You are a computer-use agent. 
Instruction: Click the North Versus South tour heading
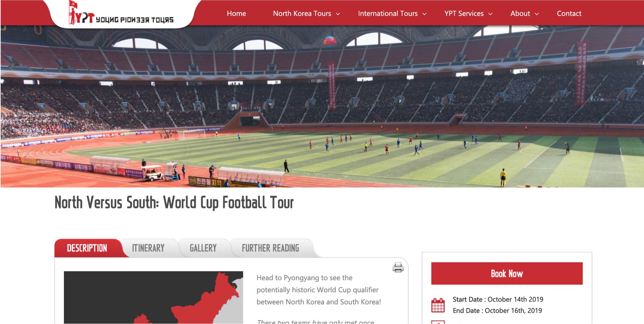point(174,202)
